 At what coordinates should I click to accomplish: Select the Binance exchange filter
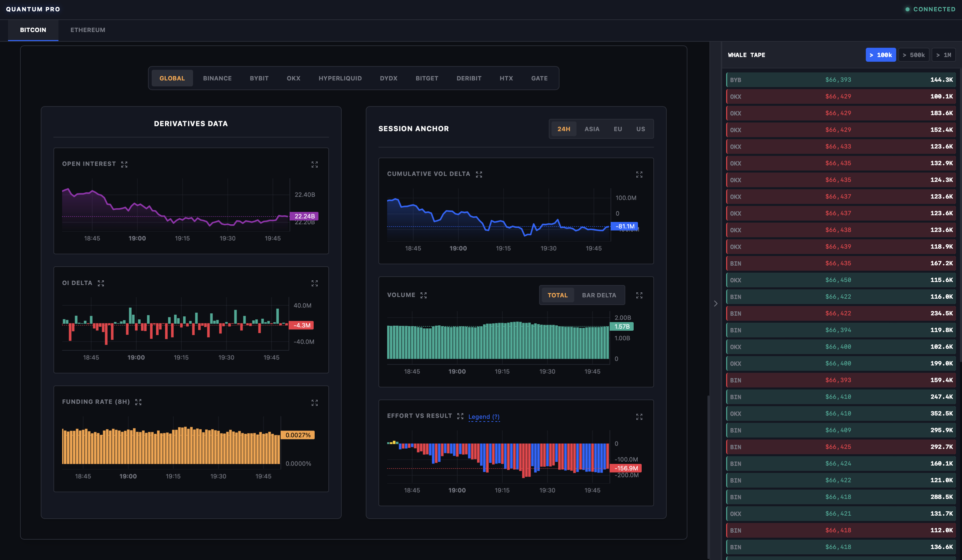[217, 78]
